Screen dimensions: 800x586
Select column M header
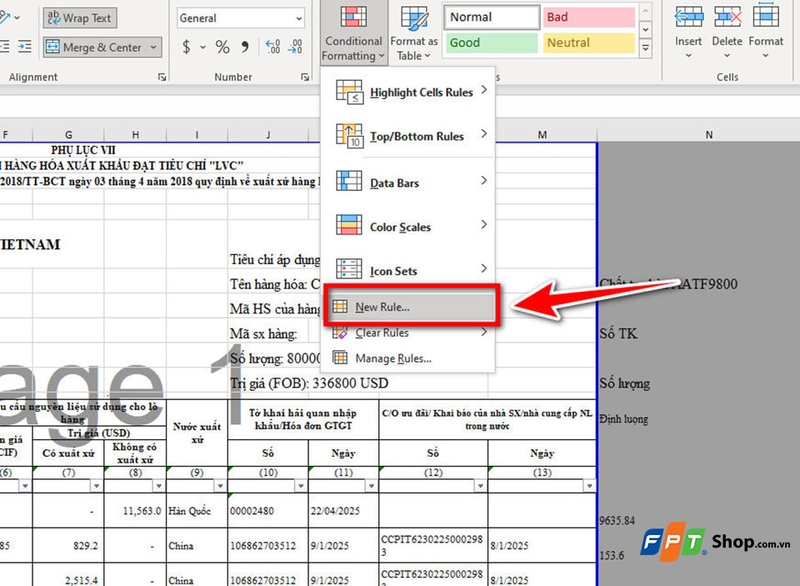542,135
